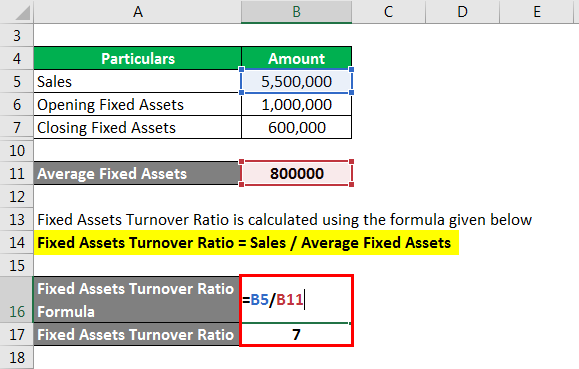Screen dimensions: 579x369
Task: Click the cell with 600,000
Action: click(297, 127)
